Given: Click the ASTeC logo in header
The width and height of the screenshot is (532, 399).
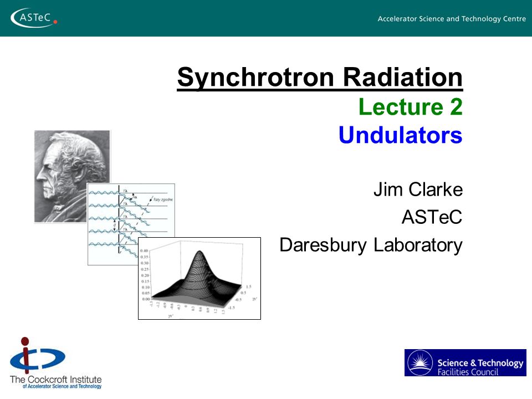Looking at the screenshot, I should click(34, 18).
